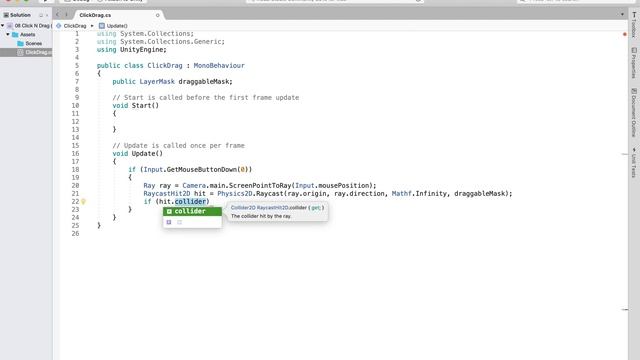Image resolution: width=640 pixels, height=360 pixels.
Task: Click the auto-hide icon in the Solution pad header
Action: (x=41, y=15)
